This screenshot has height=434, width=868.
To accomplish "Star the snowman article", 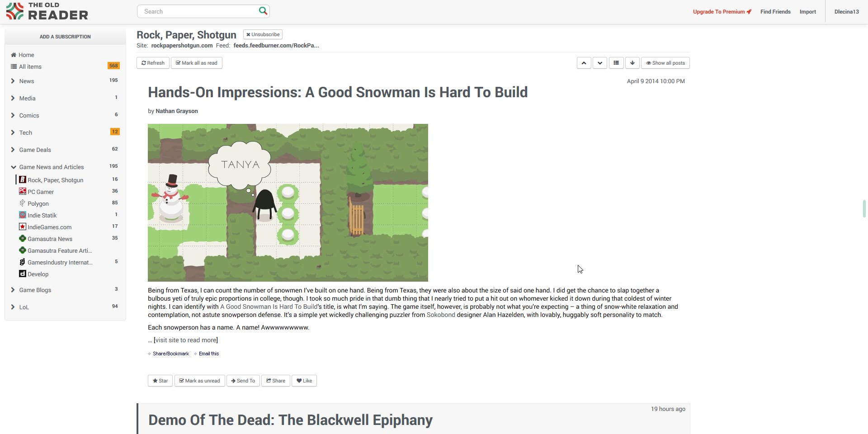I will coord(160,381).
